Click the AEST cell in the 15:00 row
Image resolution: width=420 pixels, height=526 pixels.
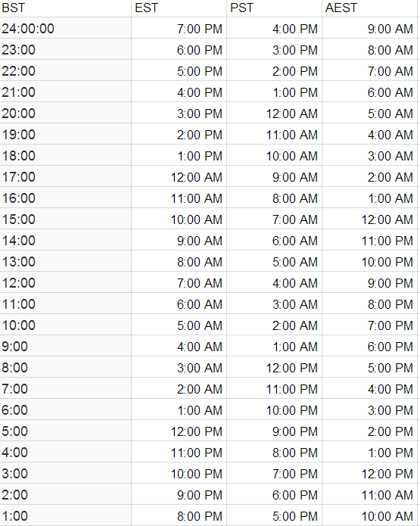coord(369,219)
